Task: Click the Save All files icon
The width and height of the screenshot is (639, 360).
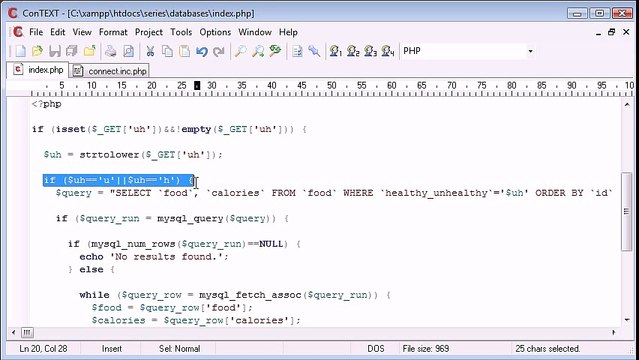Action: (72, 51)
